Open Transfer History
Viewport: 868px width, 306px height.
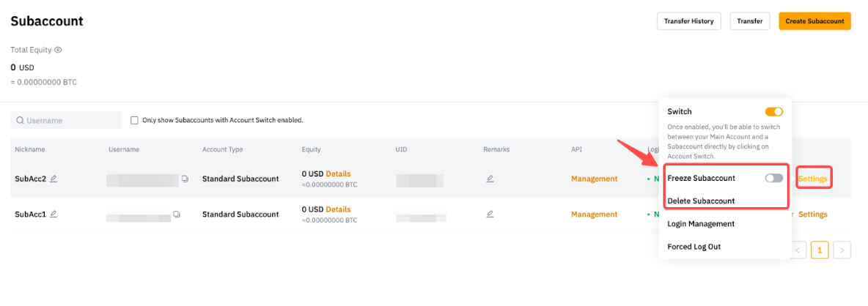point(688,21)
